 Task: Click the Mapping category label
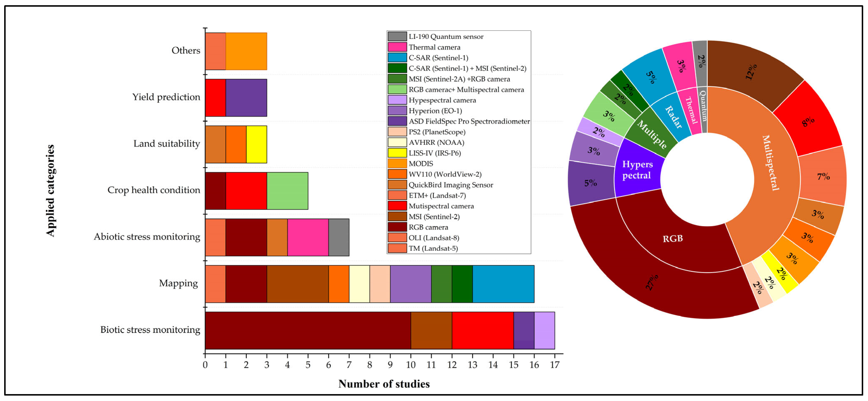pyautogui.click(x=179, y=283)
